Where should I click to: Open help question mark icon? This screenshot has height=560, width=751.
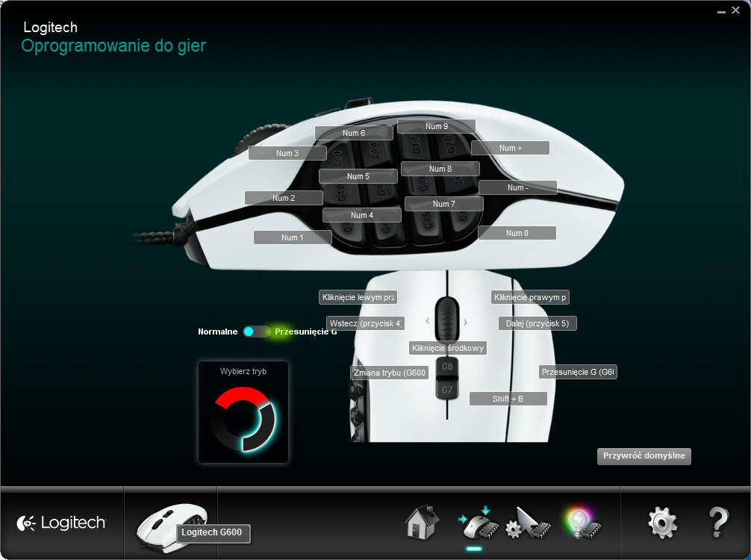pyautogui.click(x=717, y=523)
